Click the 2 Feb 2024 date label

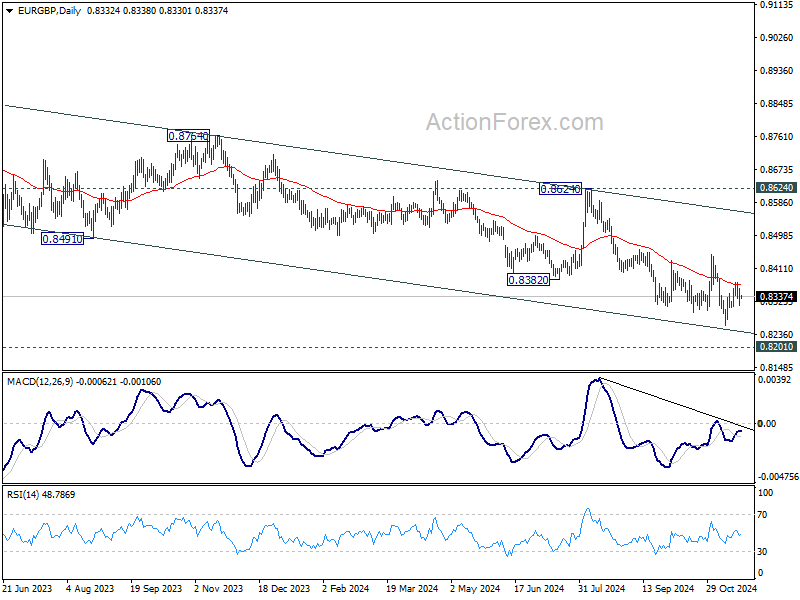346,589
